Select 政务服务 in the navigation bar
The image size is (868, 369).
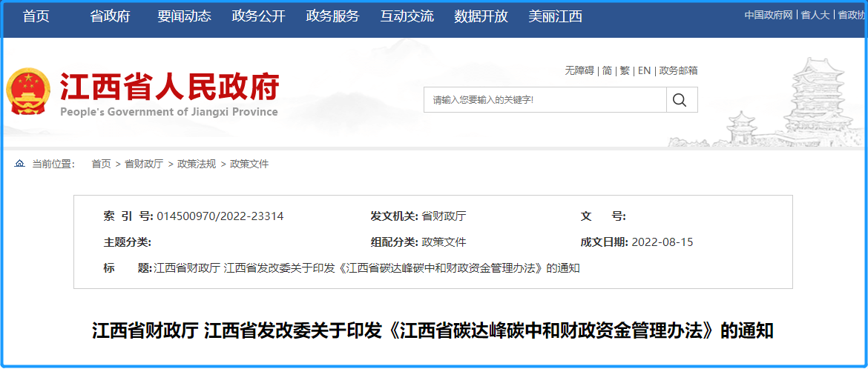[x=332, y=16]
